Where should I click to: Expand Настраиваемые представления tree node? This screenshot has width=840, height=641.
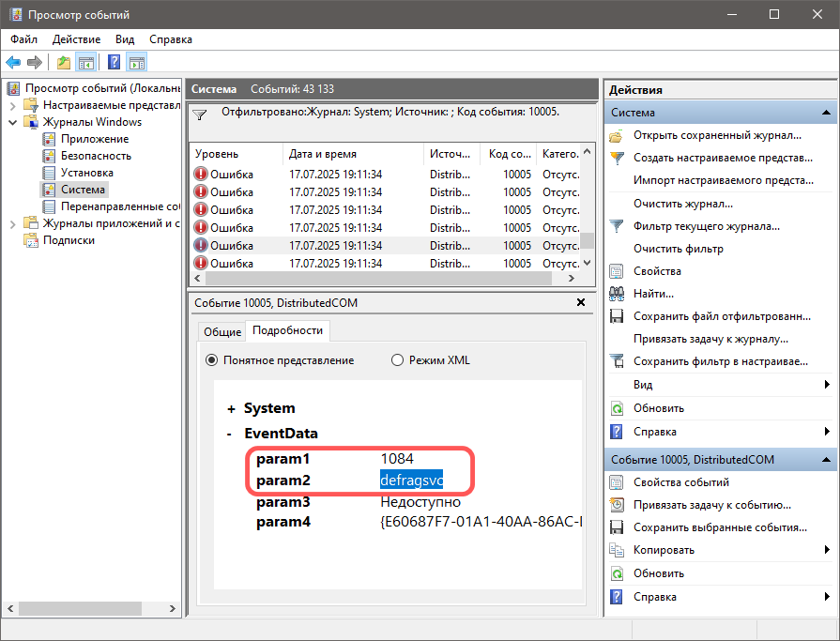(x=12, y=105)
